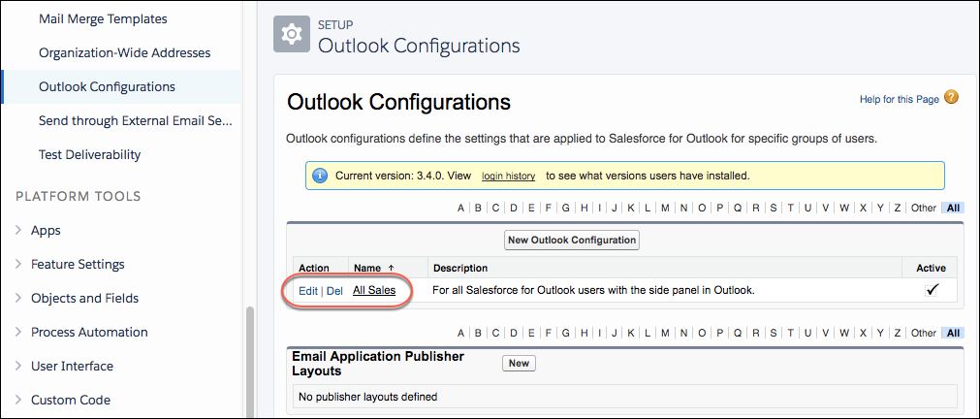Click the Setup gear icon
Viewport: 980px width, 419px height.
click(292, 34)
